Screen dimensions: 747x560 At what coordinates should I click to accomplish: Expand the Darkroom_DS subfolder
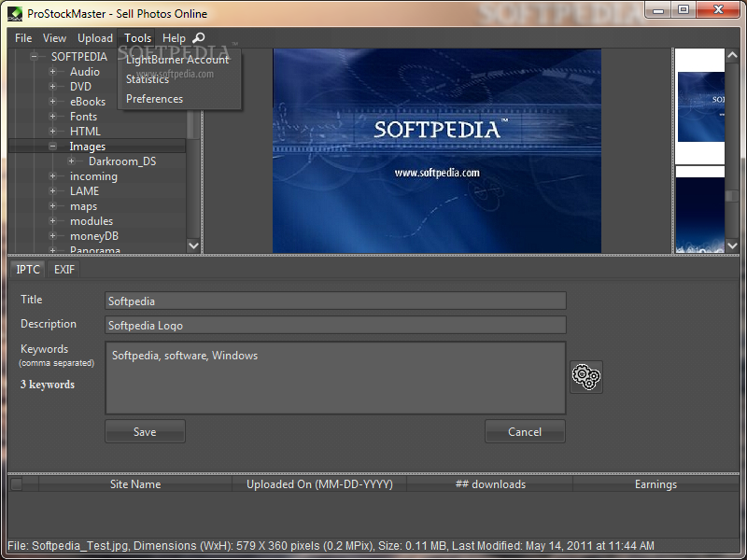(72, 161)
